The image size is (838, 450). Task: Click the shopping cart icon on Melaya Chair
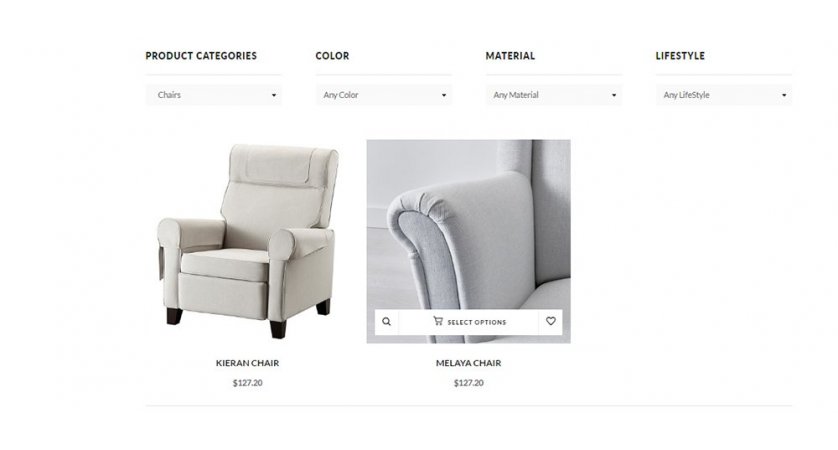click(438, 321)
